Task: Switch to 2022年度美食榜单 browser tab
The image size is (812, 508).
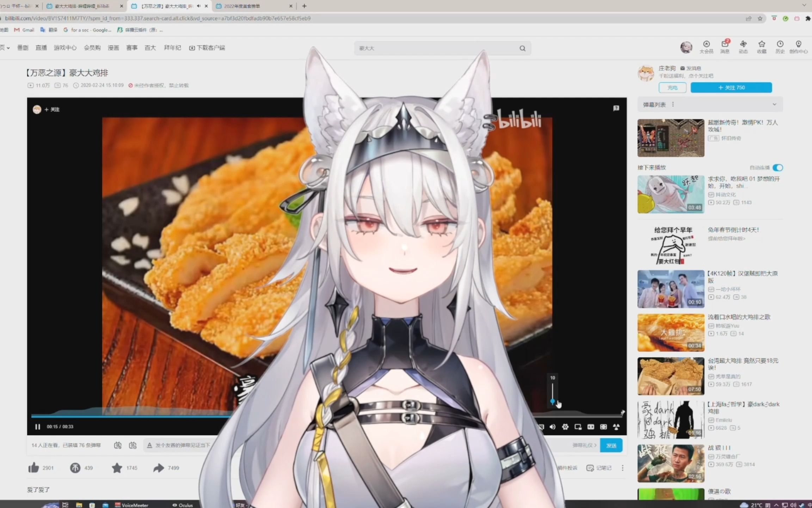Action: [x=254, y=6]
